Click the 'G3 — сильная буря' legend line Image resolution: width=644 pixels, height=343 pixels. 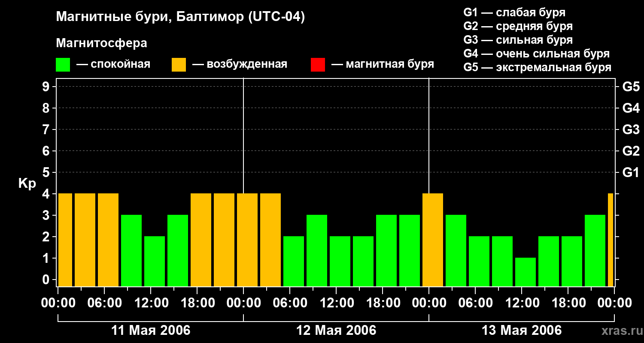tap(518, 40)
